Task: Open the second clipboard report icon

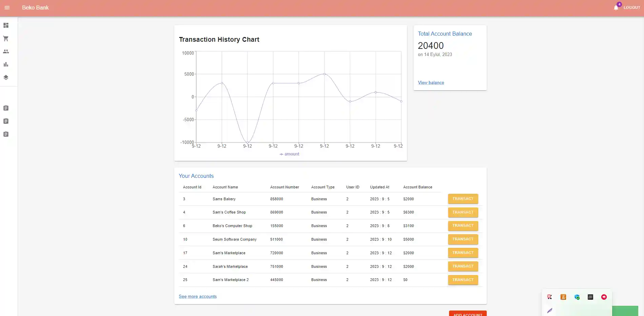Action: (6, 121)
